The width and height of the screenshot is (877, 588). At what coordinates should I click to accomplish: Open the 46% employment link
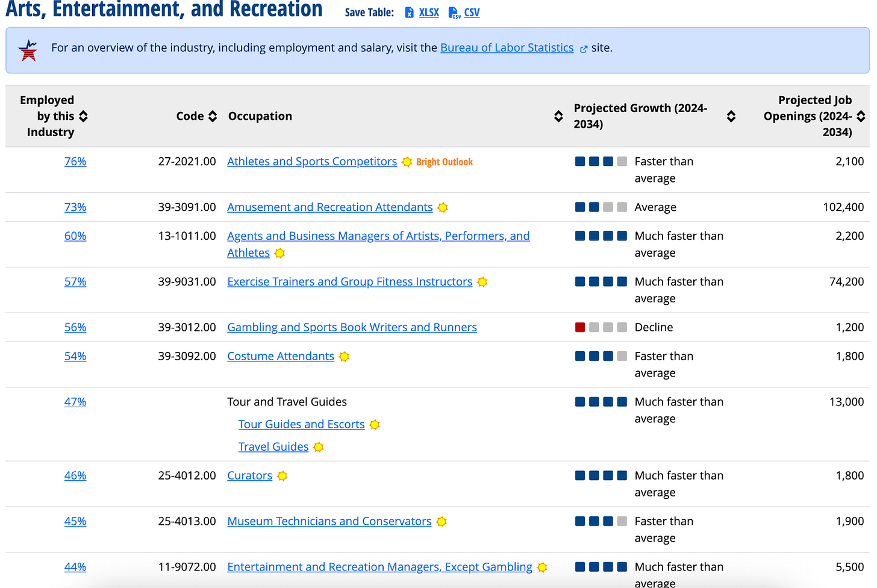click(75, 476)
